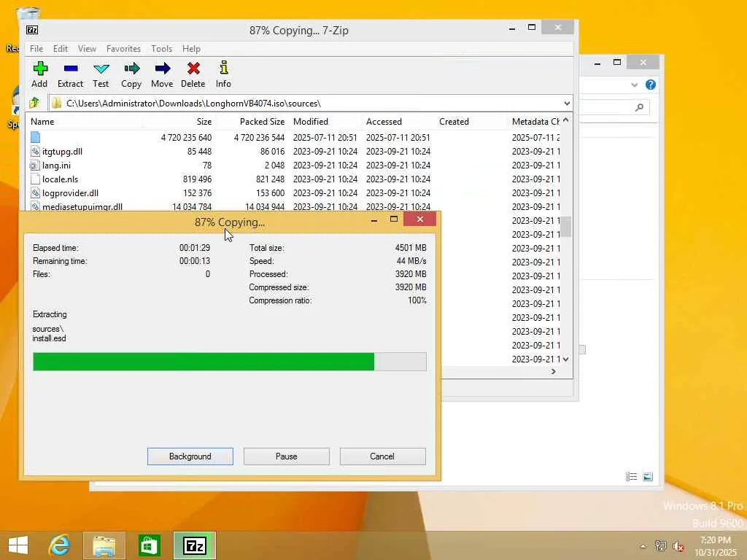The image size is (747, 560).
Task: Open the View menu
Action: (88, 49)
